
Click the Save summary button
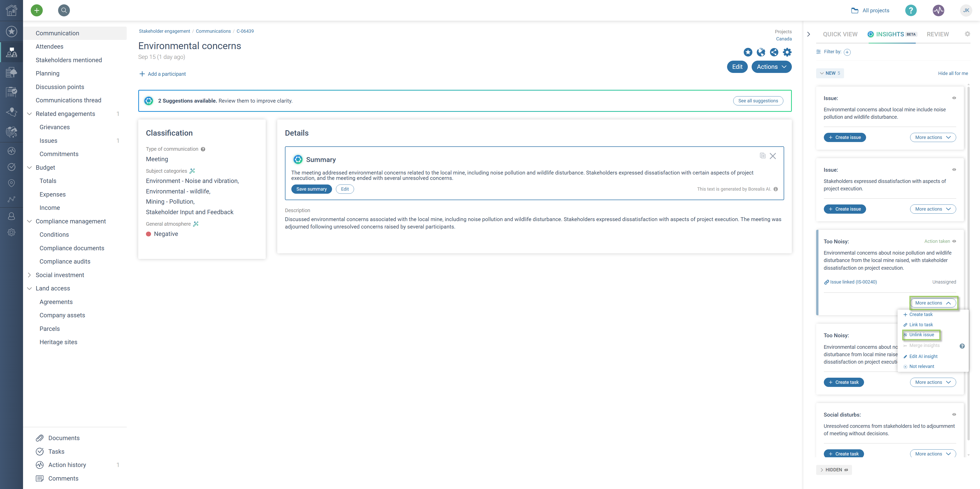coord(311,189)
